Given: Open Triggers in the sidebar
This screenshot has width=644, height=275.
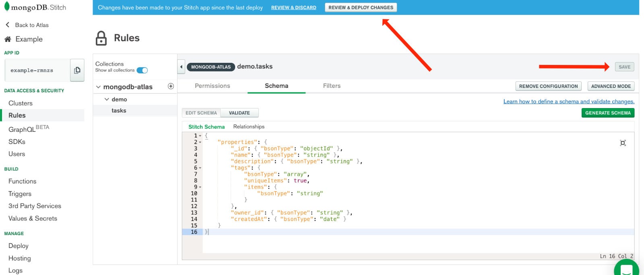Looking at the screenshot, I should [x=20, y=194].
